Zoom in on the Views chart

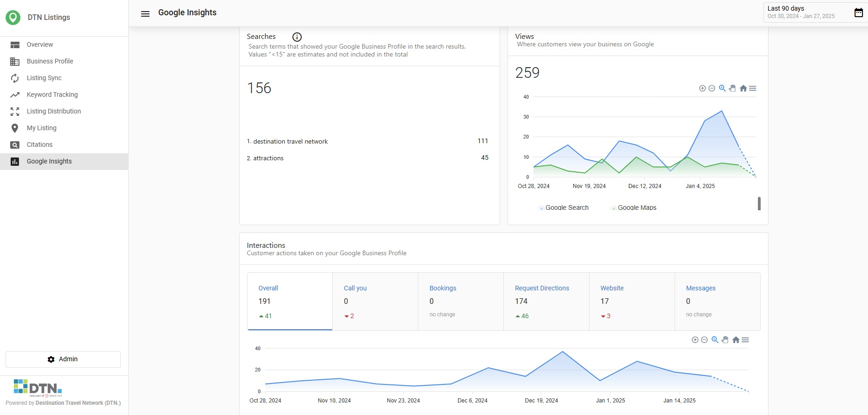[x=702, y=88]
